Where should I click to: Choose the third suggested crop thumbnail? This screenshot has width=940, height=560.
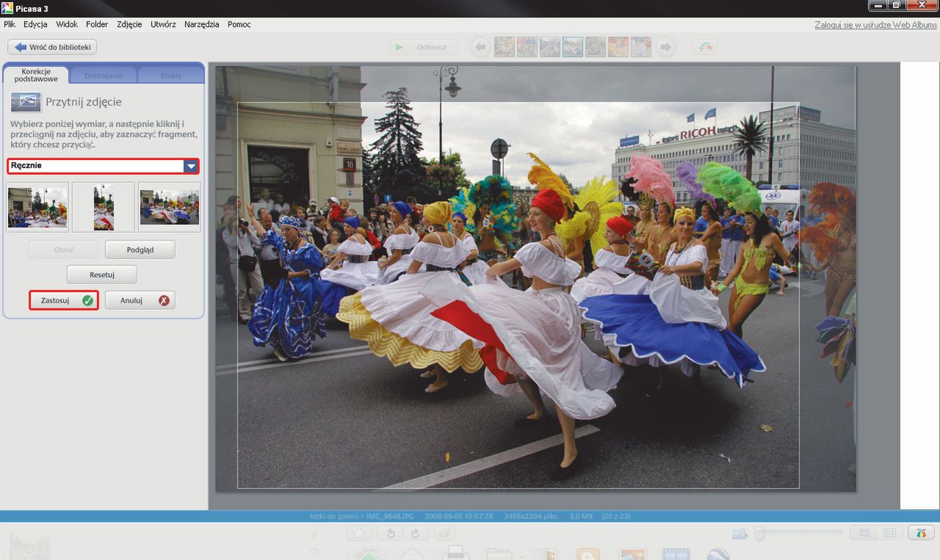(170, 207)
